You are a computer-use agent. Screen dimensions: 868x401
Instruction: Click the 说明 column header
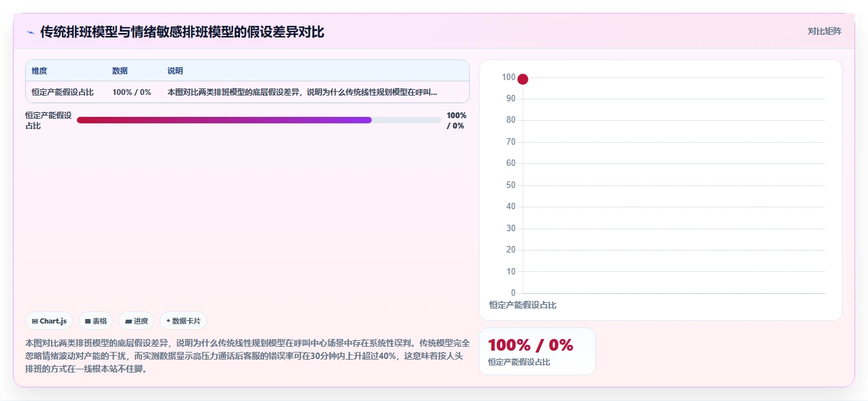(175, 71)
